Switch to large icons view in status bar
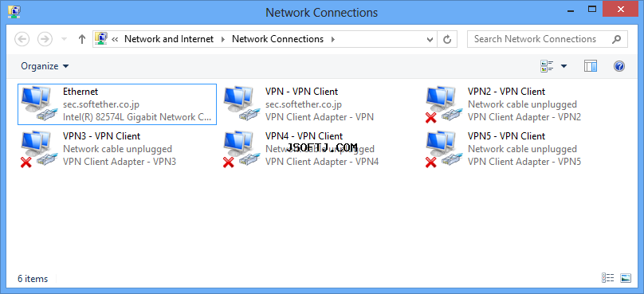This screenshot has height=294, width=644. 626,278
